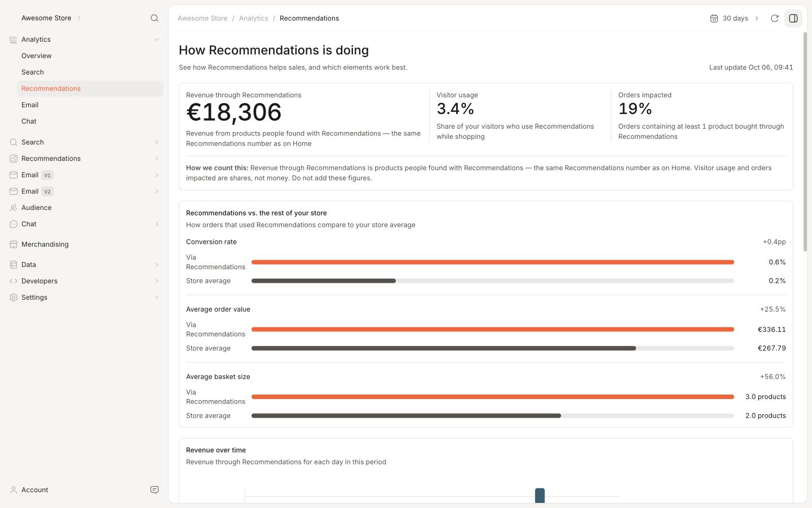Click the Chat bubble icon in the sidebar
The height and width of the screenshot is (508, 812).
point(14,224)
